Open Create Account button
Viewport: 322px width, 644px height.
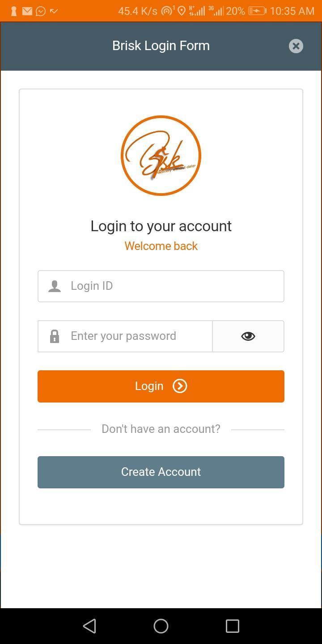[x=161, y=472]
